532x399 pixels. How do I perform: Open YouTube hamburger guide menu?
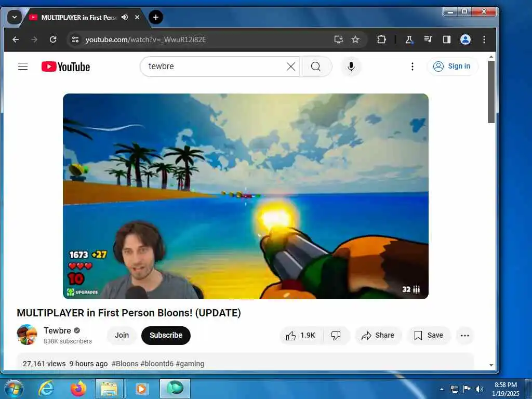tap(23, 66)
